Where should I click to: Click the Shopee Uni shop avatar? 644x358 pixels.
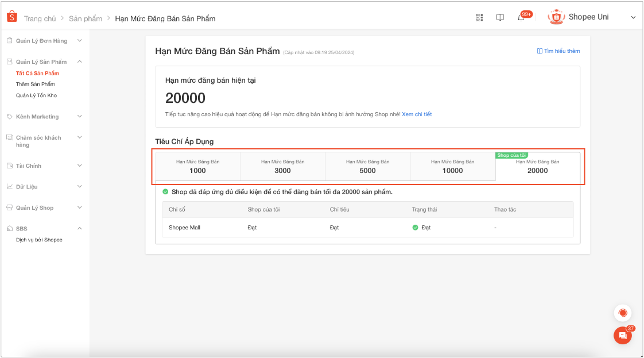(556, 17)
